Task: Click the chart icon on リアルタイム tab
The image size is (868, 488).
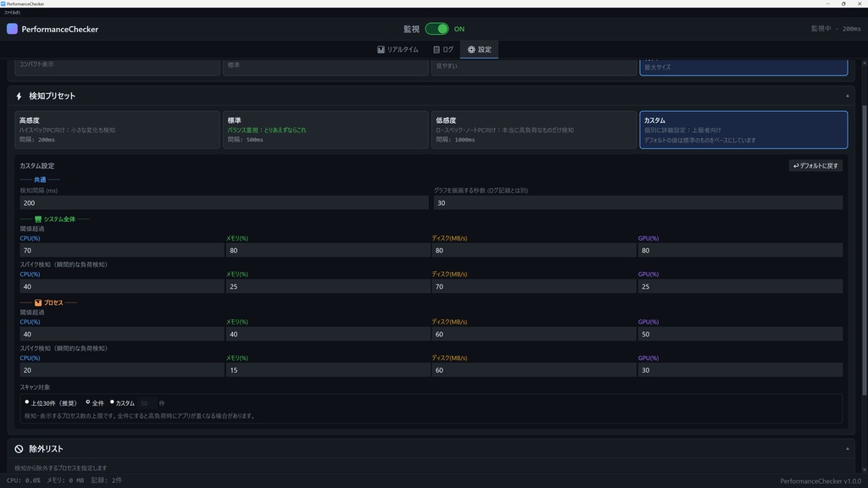Action: 381,50
